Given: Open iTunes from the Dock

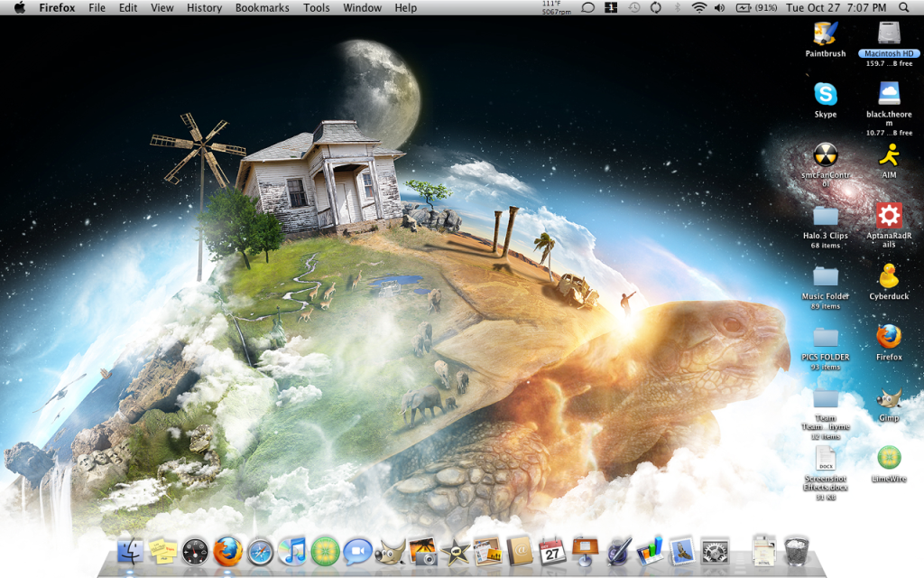Looking at the screenshot, I should click(293, 552).
